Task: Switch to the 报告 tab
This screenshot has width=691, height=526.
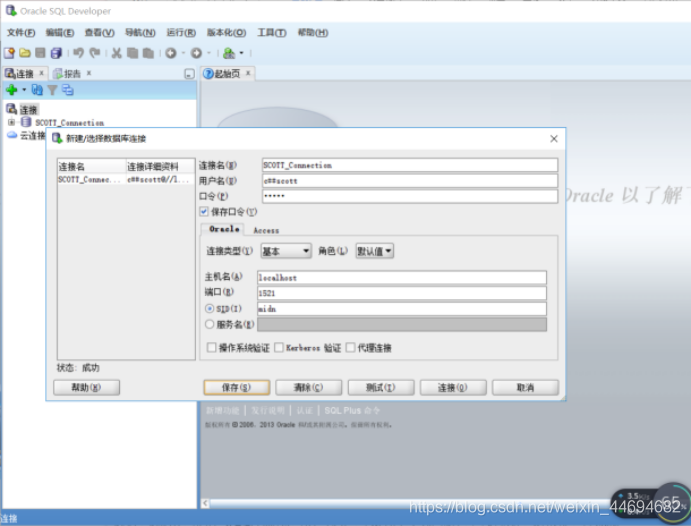Action: 67,74
